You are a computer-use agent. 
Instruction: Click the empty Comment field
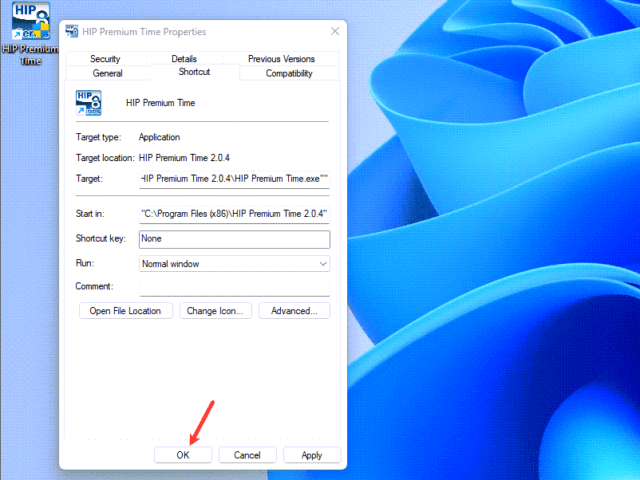click(x=234, y=288)
